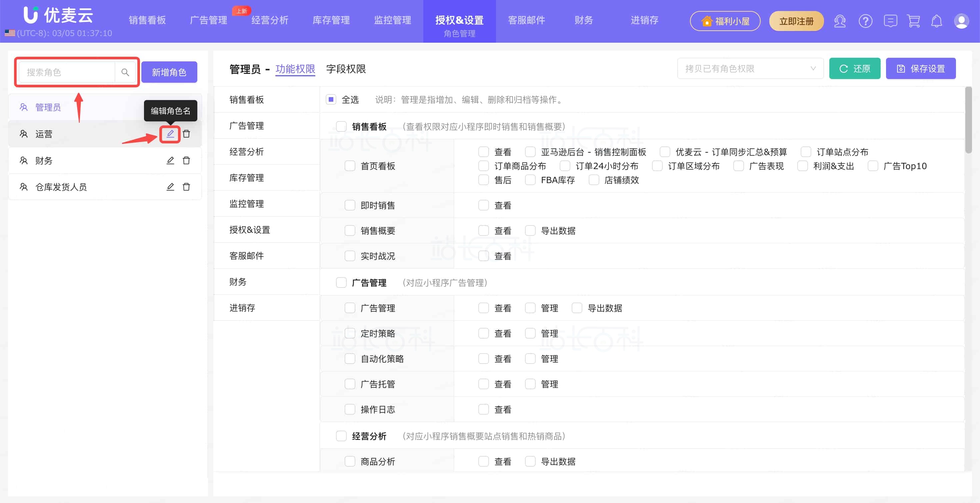Open the user avatar account menu
This screenshot has width=980, height=503.
(x=961, y=21)
